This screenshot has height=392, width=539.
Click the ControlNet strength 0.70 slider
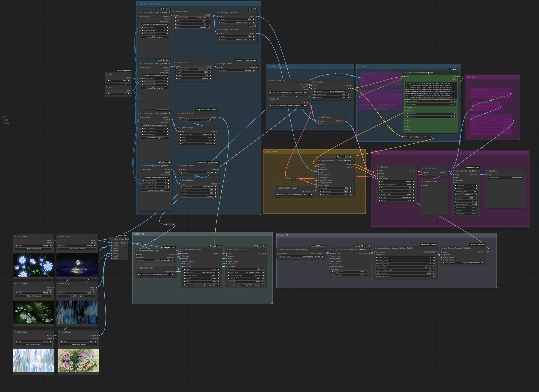(335, 188)
